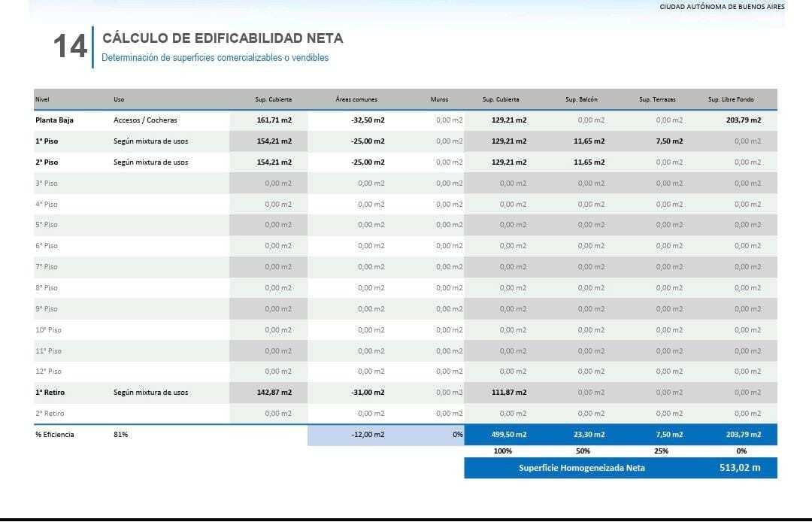Click the Superficie Homogeneizada Neta 513,02 m result
Viewport: 812px width, 522px height.
tap(739, 468)
